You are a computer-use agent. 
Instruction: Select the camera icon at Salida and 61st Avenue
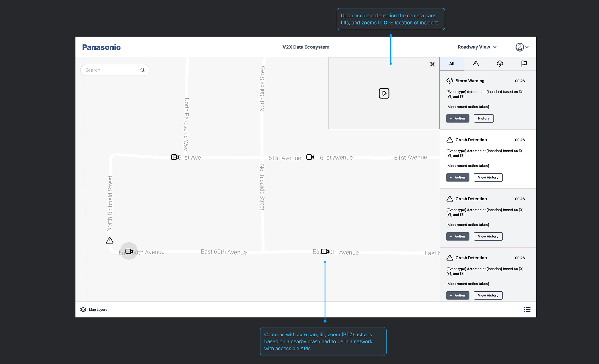coord(310,157)
